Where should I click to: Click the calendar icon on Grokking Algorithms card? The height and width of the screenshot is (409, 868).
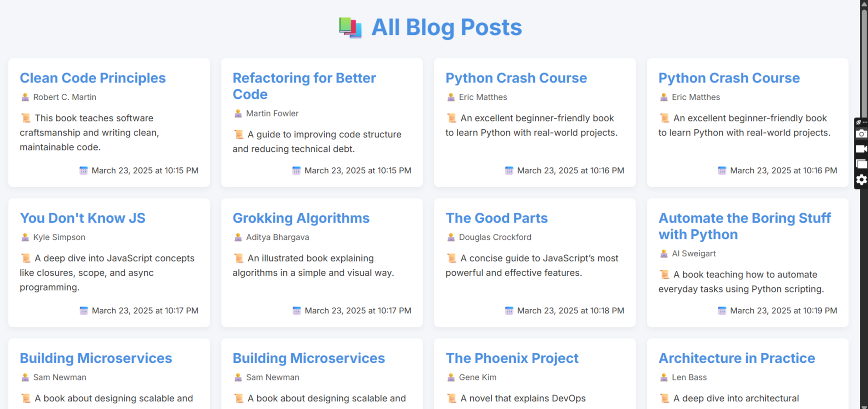click(296, 311)
